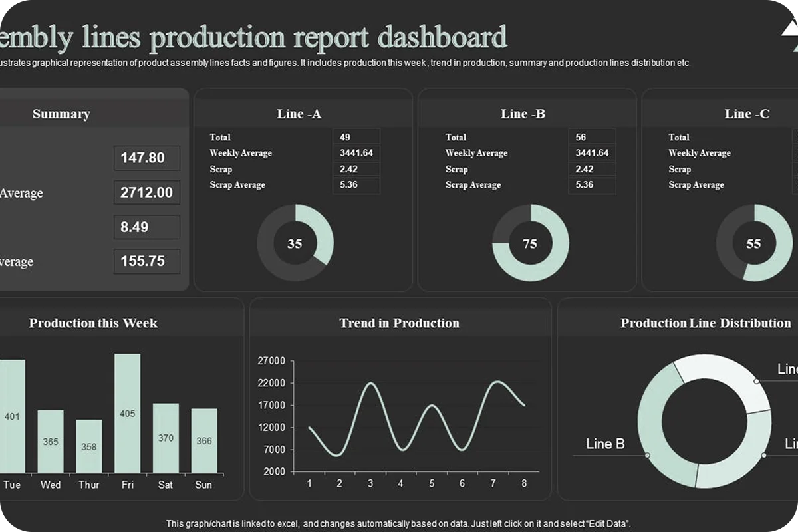Click the Line -B donut chart showing 75
798x532 pixels.
(x=530, y=243)
